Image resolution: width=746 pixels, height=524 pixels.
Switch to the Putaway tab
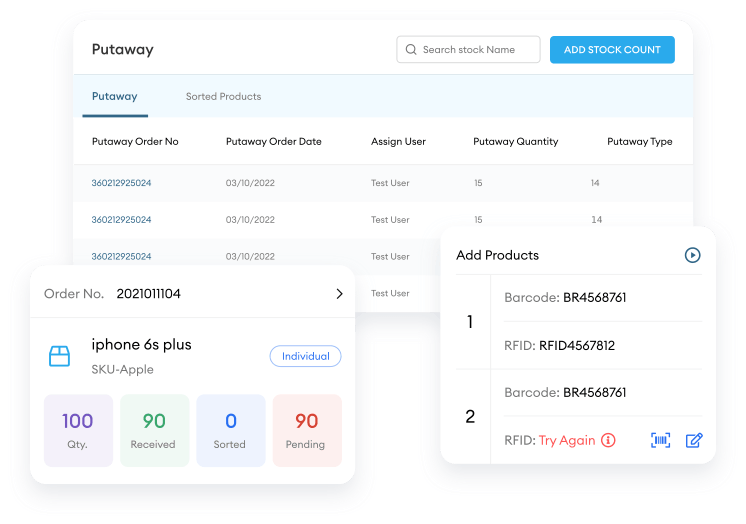click(115, 97)
